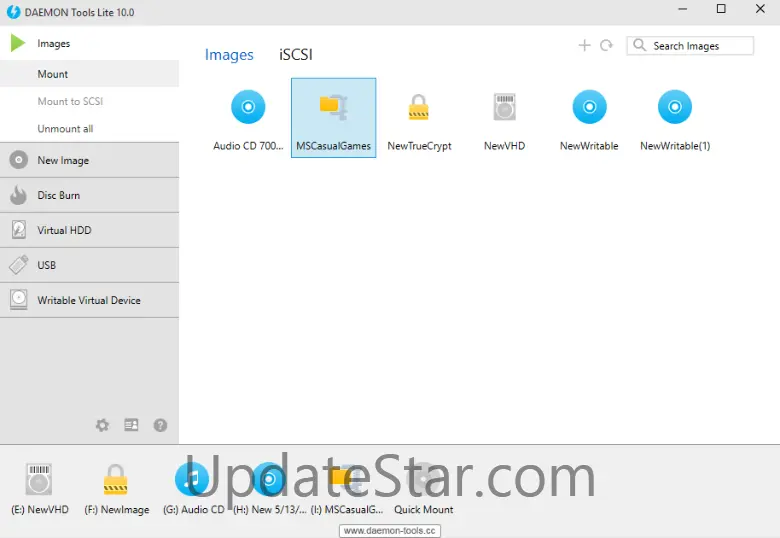The height and width of the screenshot is (538, 780).
Task: Select the Audio CD 700 image
Action: 248,119
